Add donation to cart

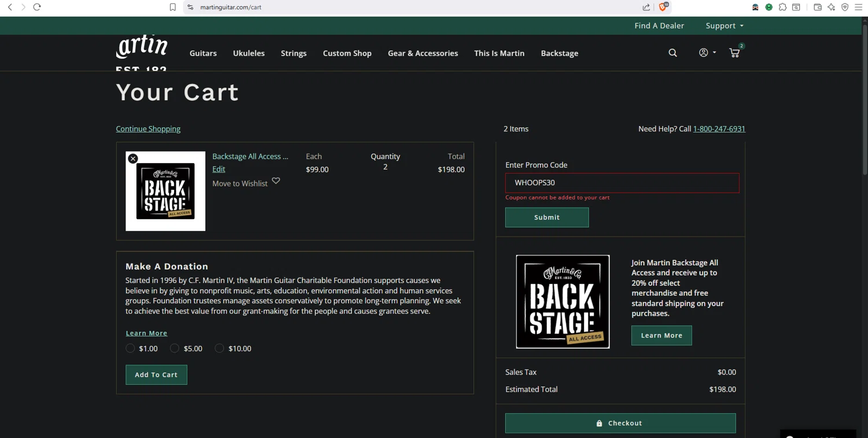[x=156, y=375]
